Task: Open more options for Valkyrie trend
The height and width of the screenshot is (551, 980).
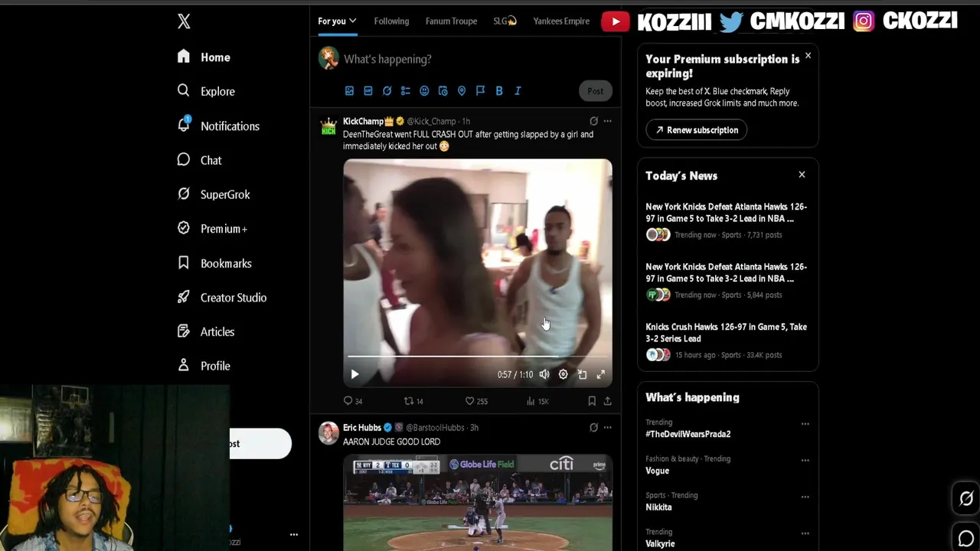Action: (805, 533)
